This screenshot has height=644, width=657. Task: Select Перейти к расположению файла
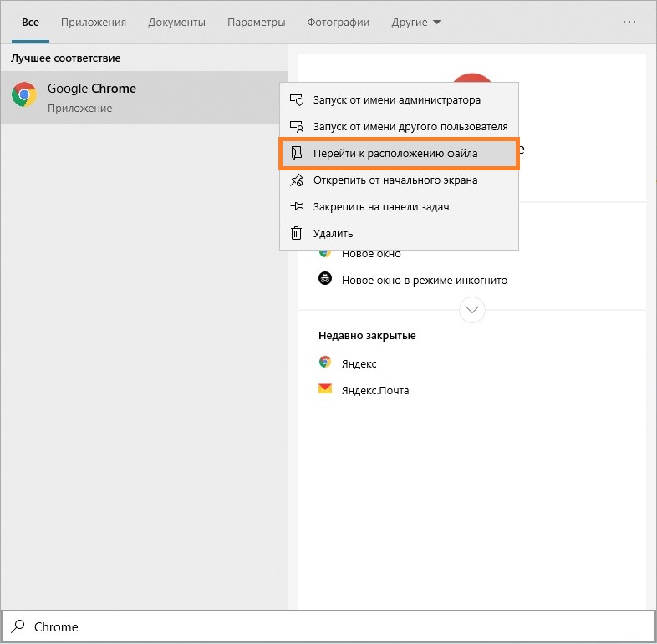395,154
